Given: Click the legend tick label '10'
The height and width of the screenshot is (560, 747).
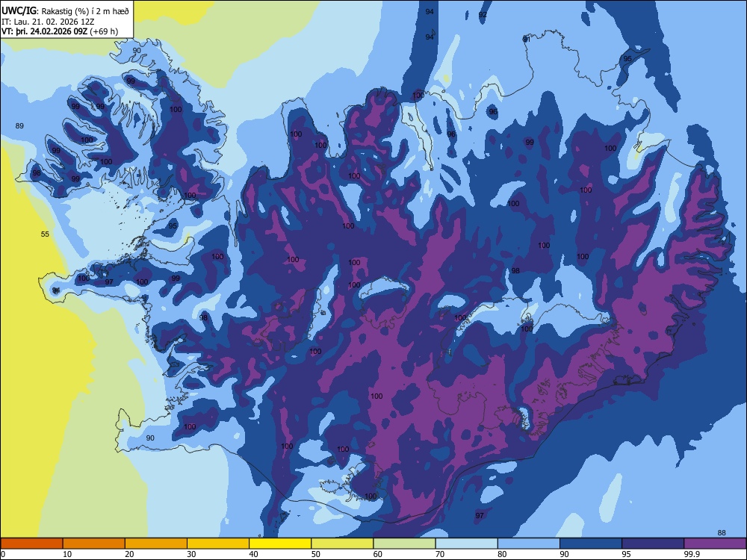Looking at the screenshot, I should 67,554.
